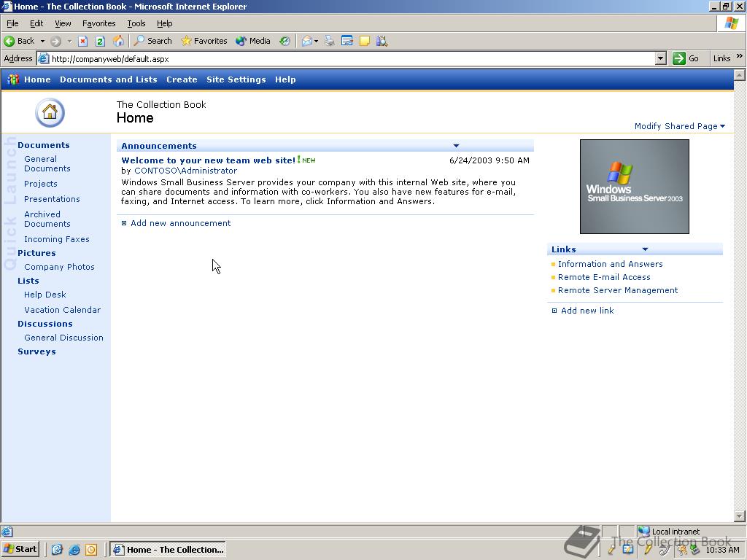
Task: Expand the Links toolbar chevron
Action: point(740,56)
